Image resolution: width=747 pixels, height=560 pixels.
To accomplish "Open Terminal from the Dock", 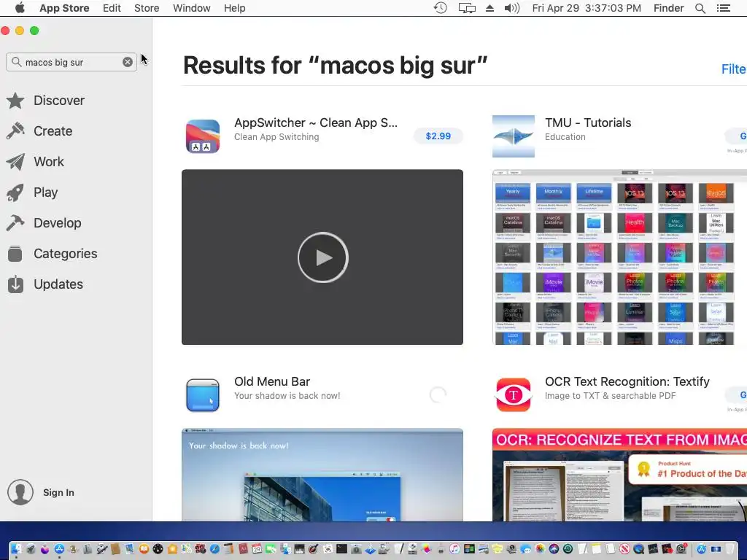I will tap(341, 548).
